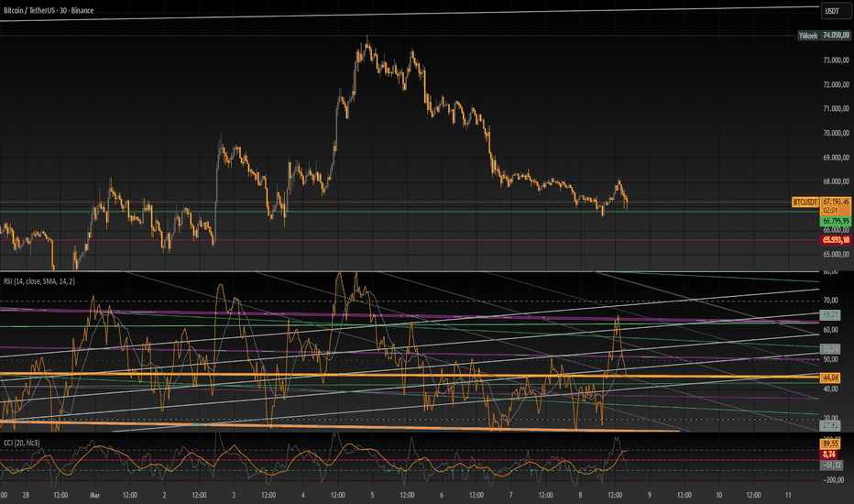854x504 pixels.
Task: Select the red horizontal line on price chart
Action: pyautogui.click(x=409, y=240)
